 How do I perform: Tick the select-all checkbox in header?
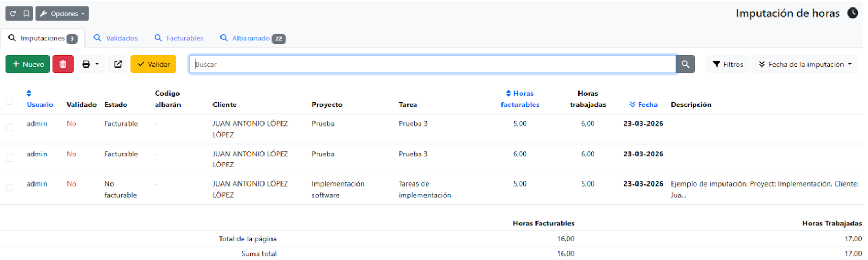point(10,101)
